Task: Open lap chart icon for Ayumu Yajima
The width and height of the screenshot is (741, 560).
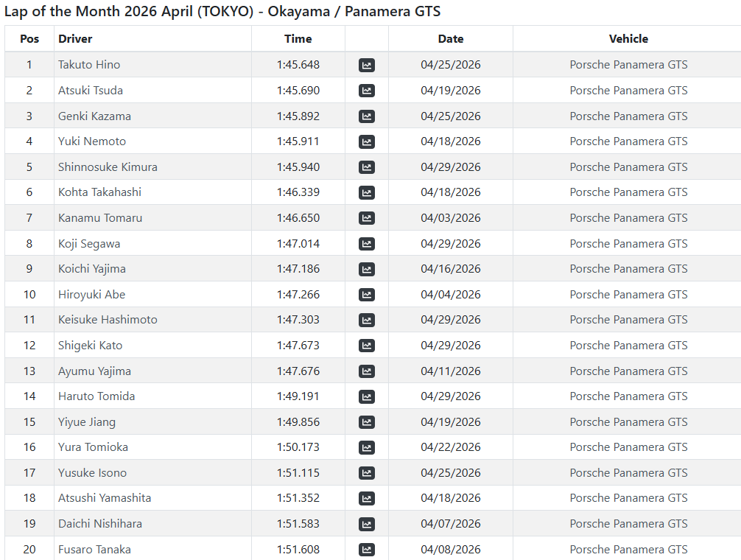Action: tap(367, 371)
